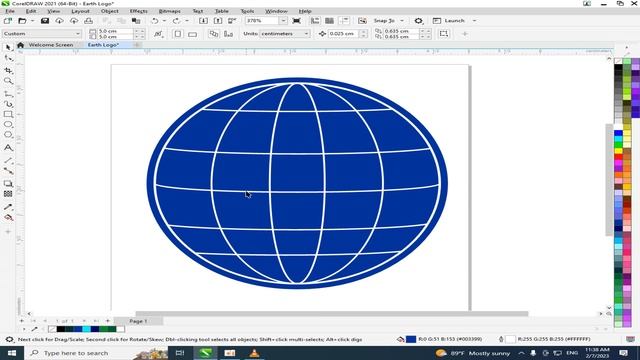Open the page size Custom dropdown

tap(78, 34)
